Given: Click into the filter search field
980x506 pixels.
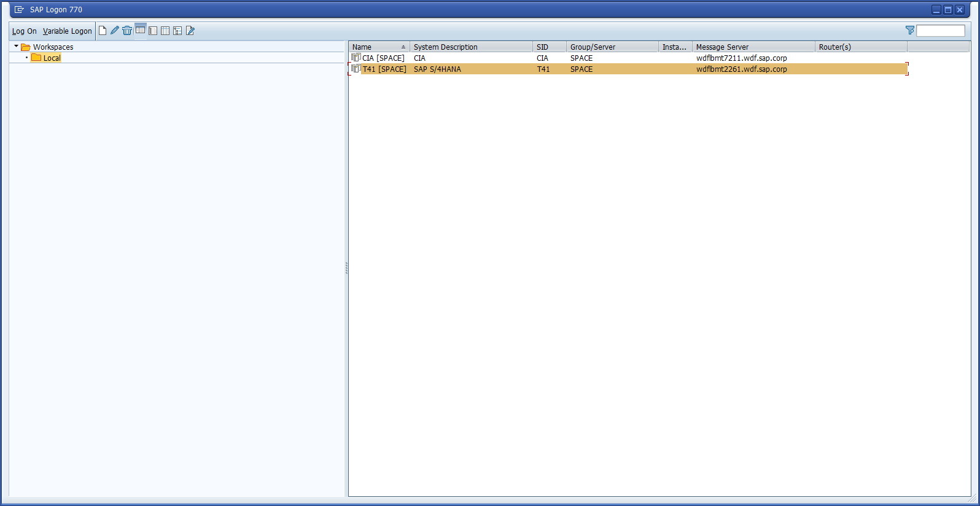Looking at the screenshot, I should 940,31.
